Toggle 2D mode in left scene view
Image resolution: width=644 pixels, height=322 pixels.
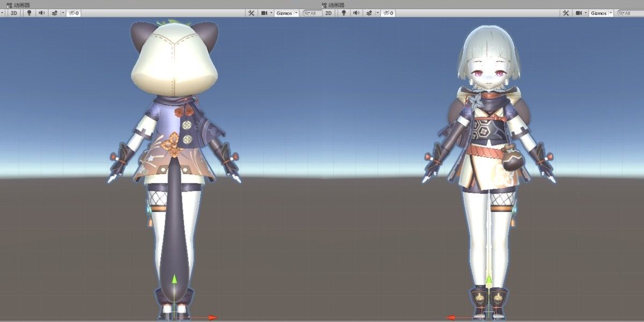[x=14, y=13]
